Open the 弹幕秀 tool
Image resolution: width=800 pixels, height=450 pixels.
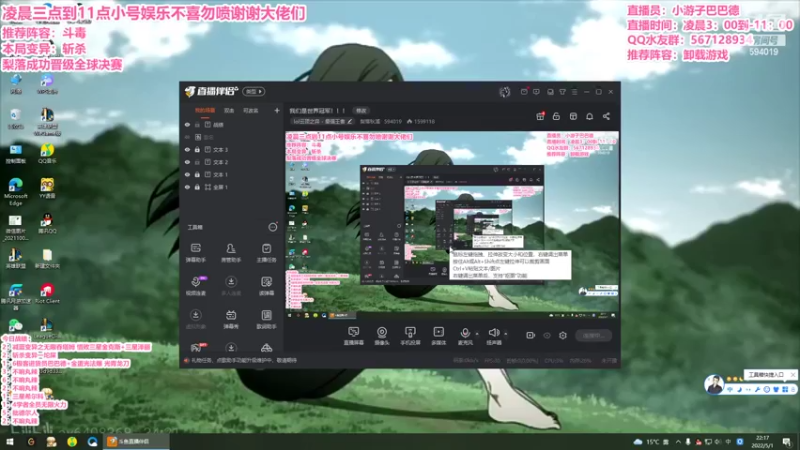[231, 319]
